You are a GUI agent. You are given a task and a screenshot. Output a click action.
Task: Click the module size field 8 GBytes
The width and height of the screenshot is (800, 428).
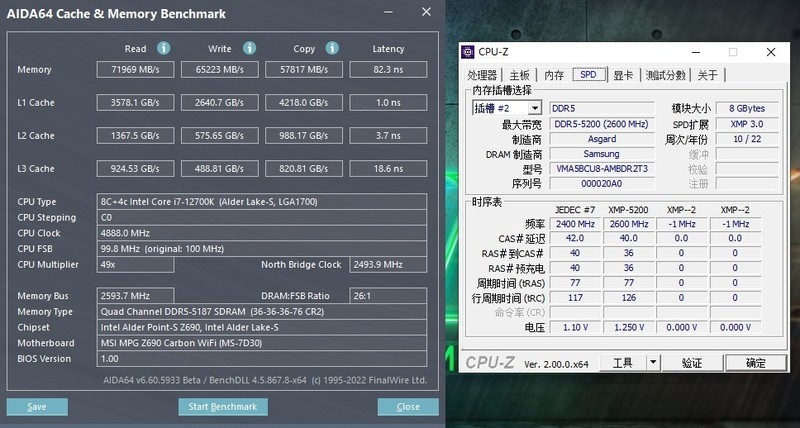pyautogui.click(x=747, y=108)
